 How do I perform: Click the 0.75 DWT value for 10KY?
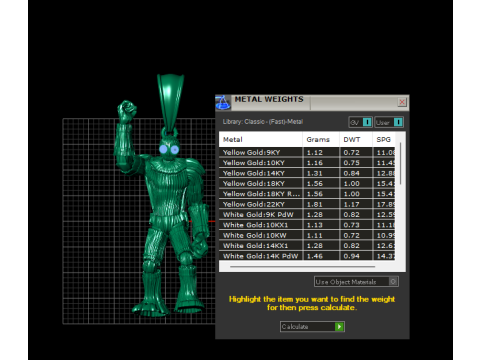[352, 163]
